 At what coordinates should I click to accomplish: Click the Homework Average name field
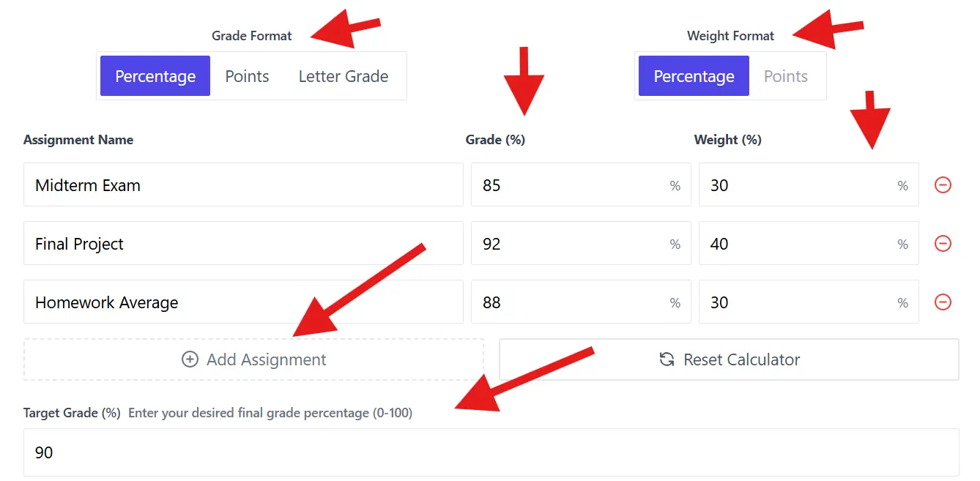pyautogui.click(x=243, y=302)
